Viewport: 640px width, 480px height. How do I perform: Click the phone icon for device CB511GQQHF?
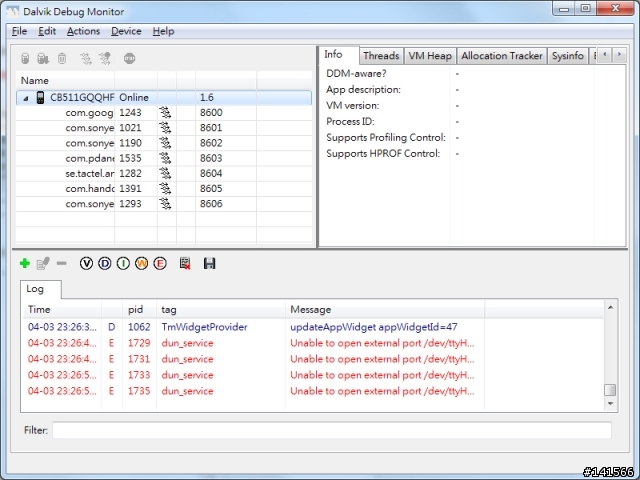40,98
